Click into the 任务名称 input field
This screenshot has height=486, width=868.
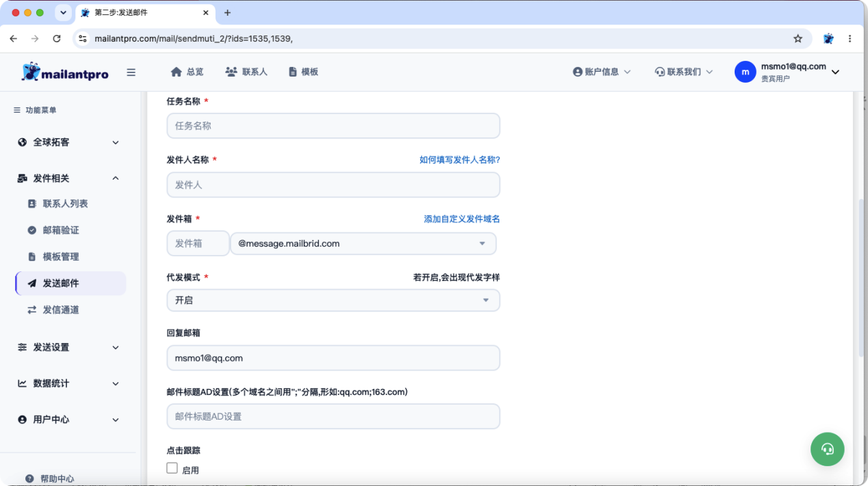coord(333,126)
